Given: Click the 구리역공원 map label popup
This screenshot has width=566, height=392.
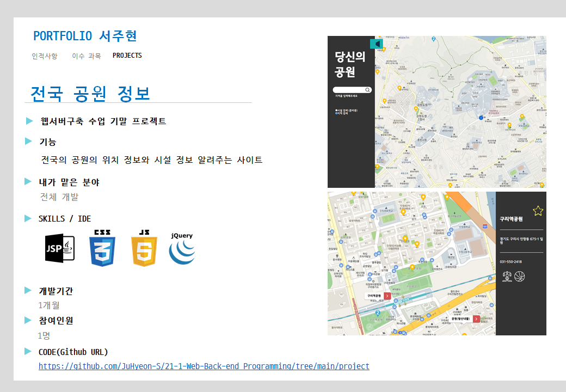Looking at the screenshot, I should [x=378, y=296].
